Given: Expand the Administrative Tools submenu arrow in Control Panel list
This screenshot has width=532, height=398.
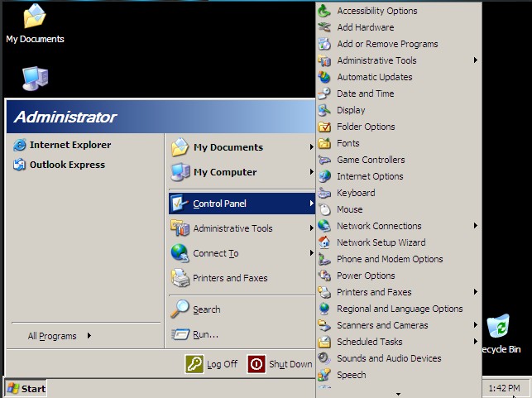Looking at the screenshot, I should coord(476,60).
